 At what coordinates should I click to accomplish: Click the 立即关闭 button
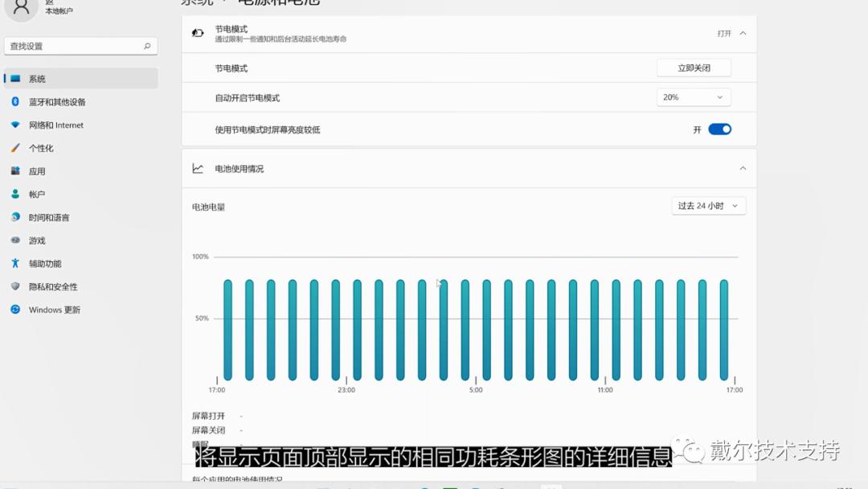point(693,68)
